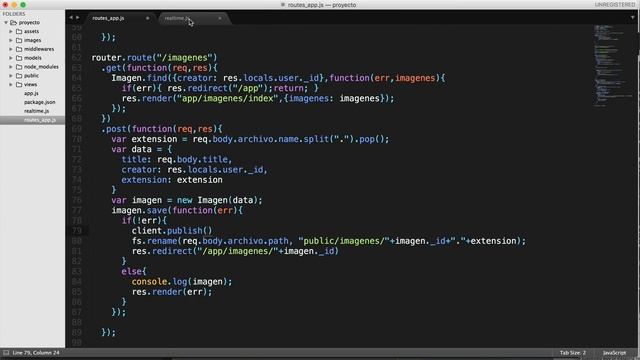Click the Line 79, Column 24 status text
The width and height of the screenshot is (640, 360).
point(36,353)
